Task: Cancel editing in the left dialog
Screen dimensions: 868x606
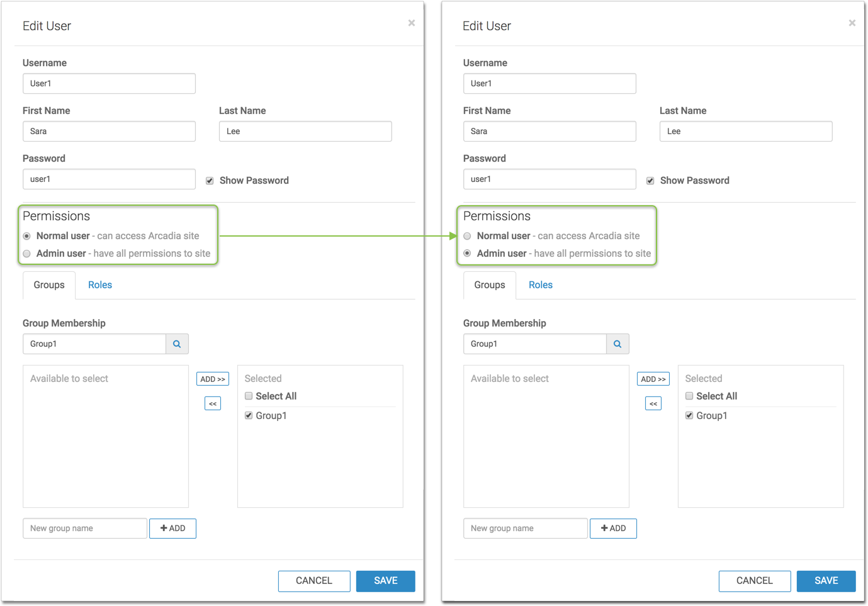Action: pos(314,581)
